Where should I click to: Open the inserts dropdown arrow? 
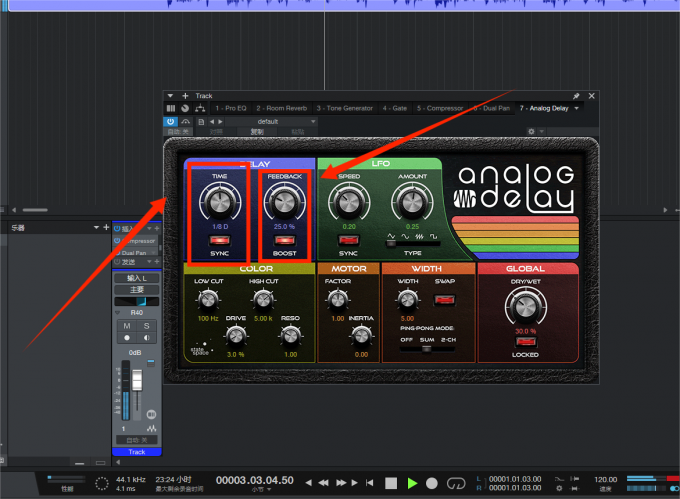point(149,228)
